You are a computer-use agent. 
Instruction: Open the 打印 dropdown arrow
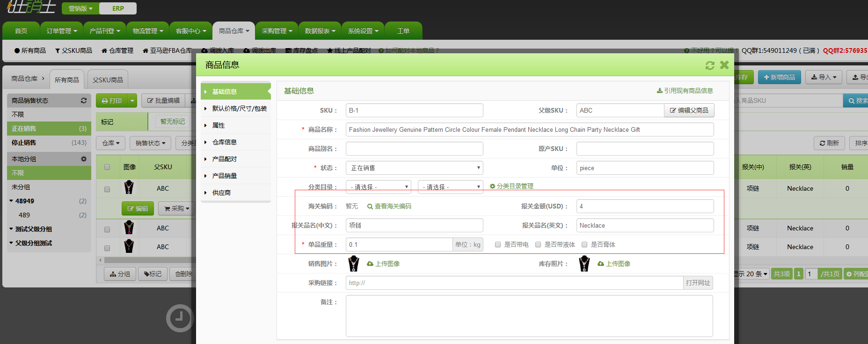tap(132, 100)
